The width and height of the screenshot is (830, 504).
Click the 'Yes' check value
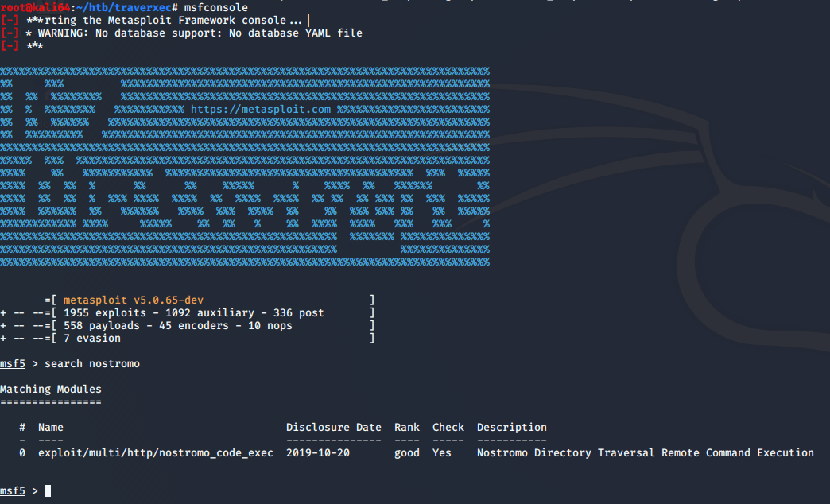tap(441, 453)
